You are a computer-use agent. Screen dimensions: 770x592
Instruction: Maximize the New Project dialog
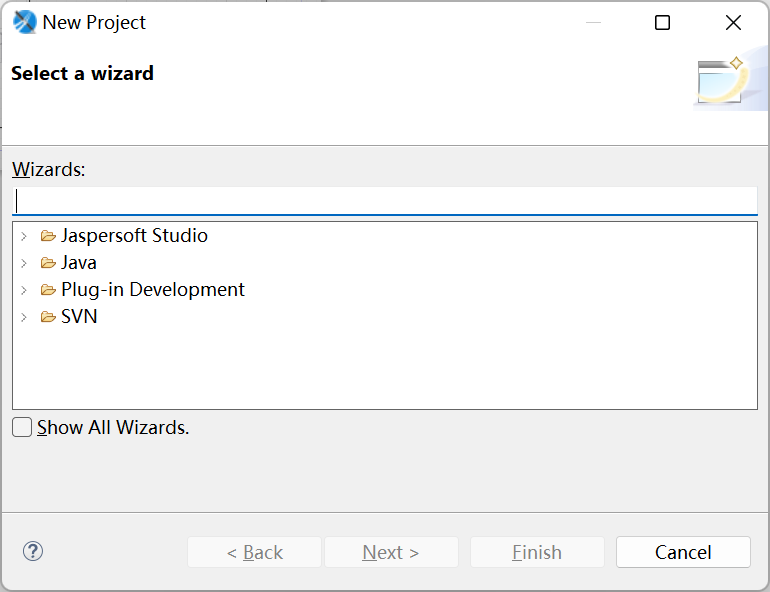click(662, 23)
